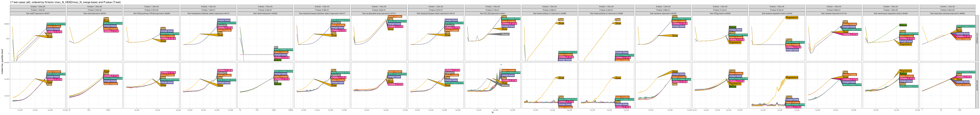Screen dimensions: 980x115
Task: Click the x-axis label "N" below the plots
Action: coord(493,112)
